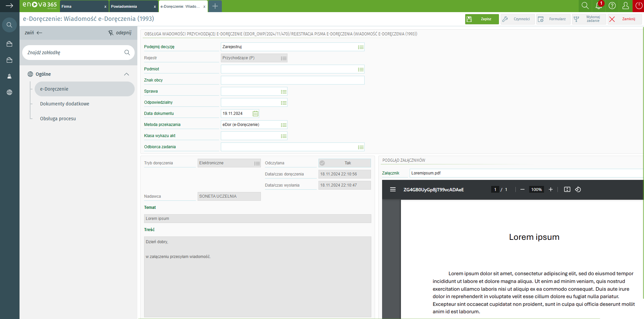
Task: Unpin the side panel with odepnij
Action: tap(120, 33)
